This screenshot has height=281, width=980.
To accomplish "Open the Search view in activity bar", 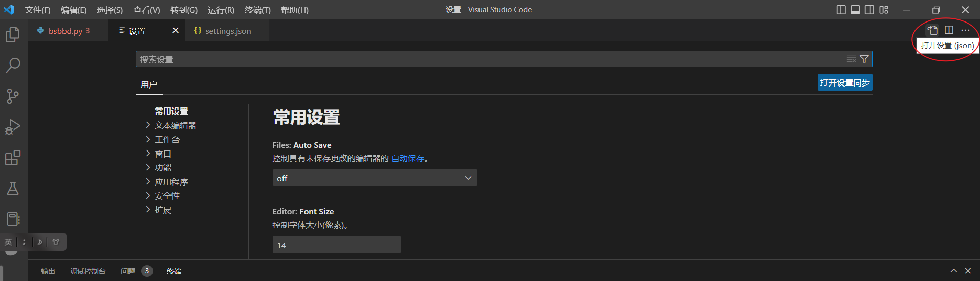I will 13,65.
